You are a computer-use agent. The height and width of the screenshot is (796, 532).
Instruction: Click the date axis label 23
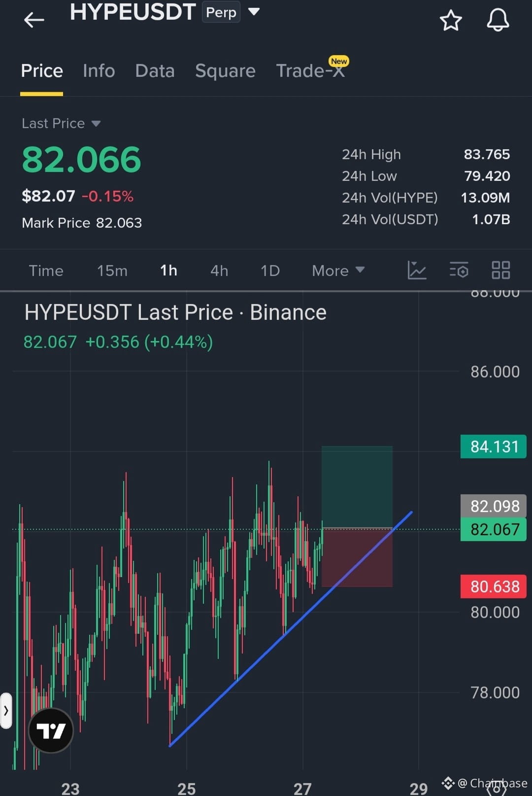(70, 788)
